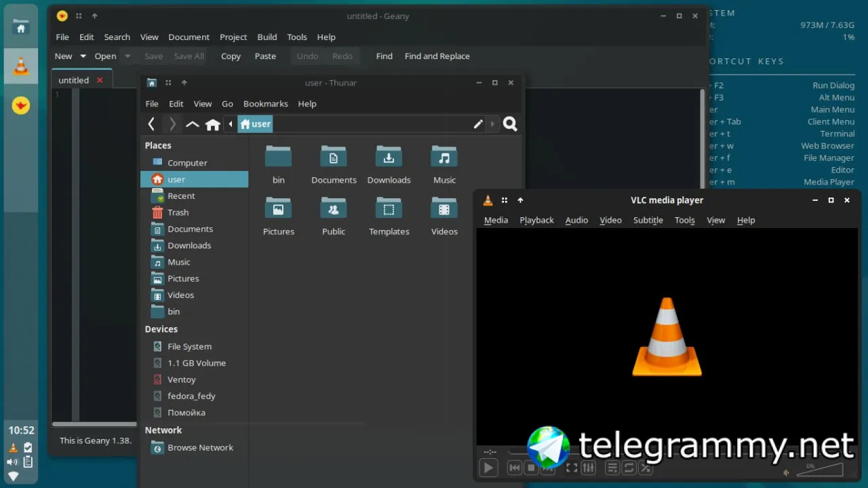Open the Videos folder icon in Thunar
This screenshot has width=868, height=488.
click(x=444, y=208)
